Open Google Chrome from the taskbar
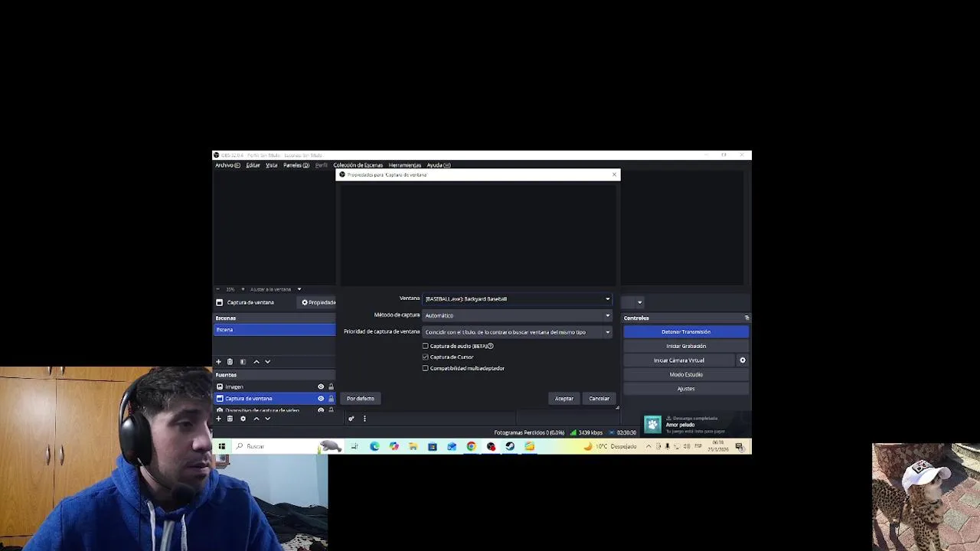This screenshot has width=980, height=551. point(471,446)
